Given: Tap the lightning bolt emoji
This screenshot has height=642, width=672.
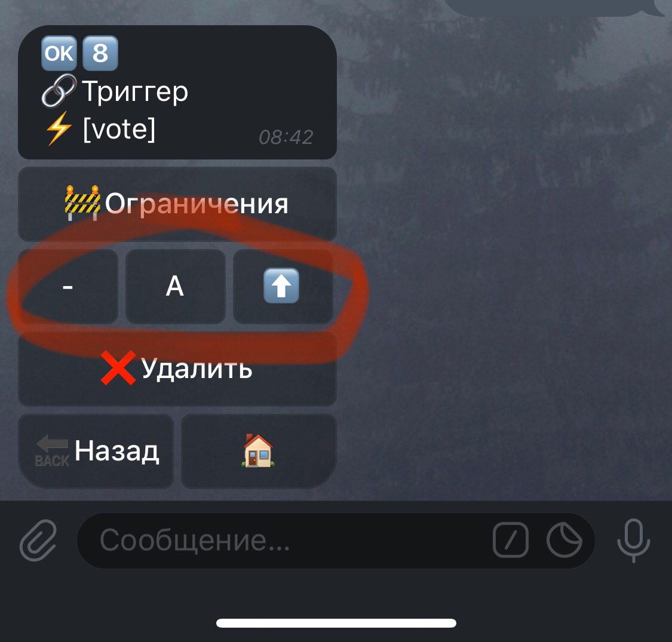Looking at the screenshot, I should click(x=59, y=128).
